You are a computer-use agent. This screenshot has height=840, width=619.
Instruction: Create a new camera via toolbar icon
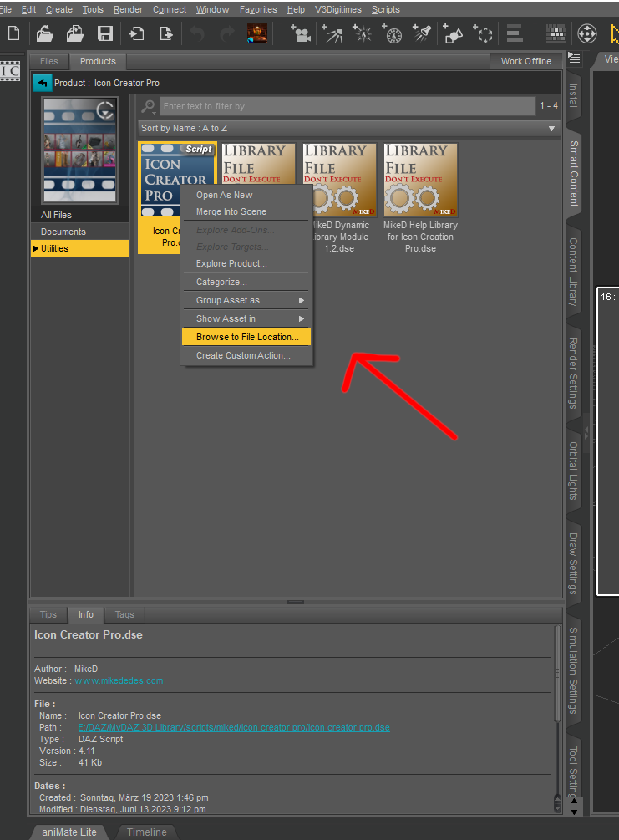301,33
